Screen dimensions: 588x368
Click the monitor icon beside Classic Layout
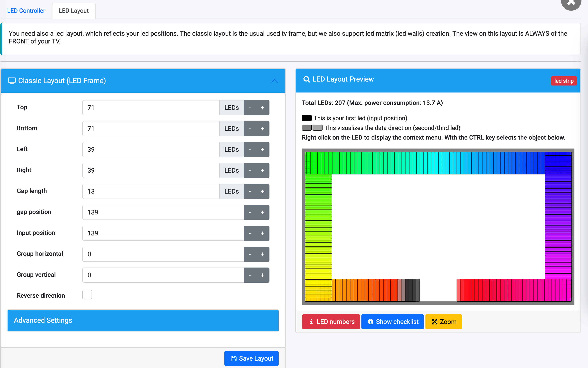click(x=12, y=81)
